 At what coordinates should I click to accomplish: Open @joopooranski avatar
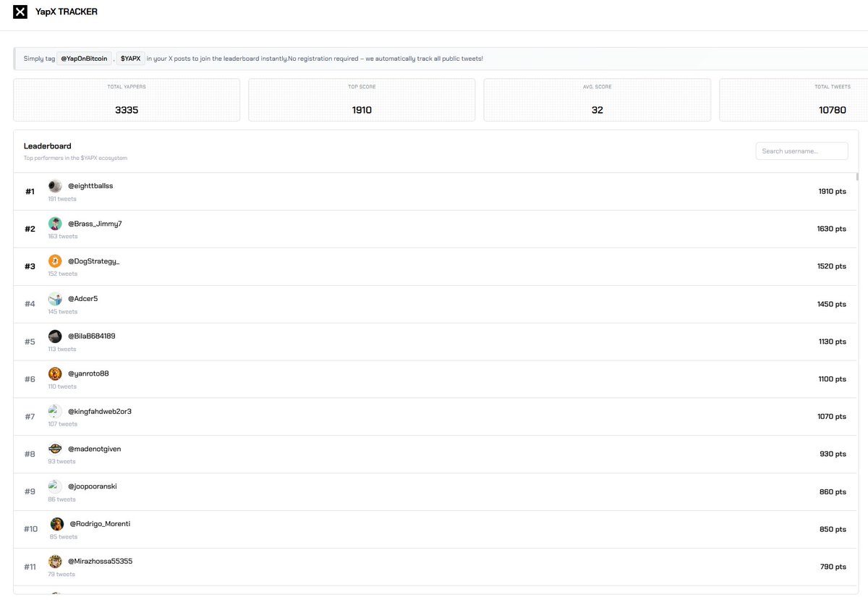click(x=55, y=486)
